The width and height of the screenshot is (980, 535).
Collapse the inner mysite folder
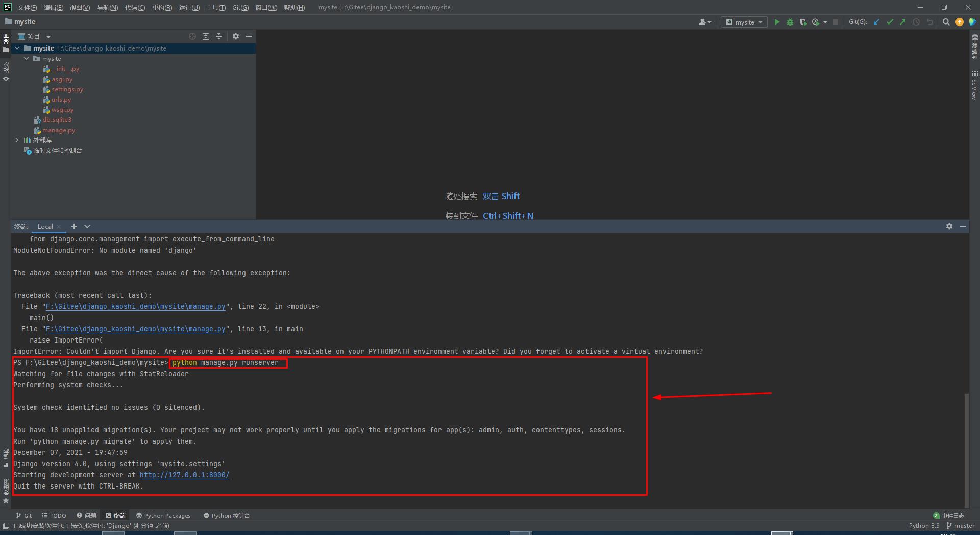(27, 58)
